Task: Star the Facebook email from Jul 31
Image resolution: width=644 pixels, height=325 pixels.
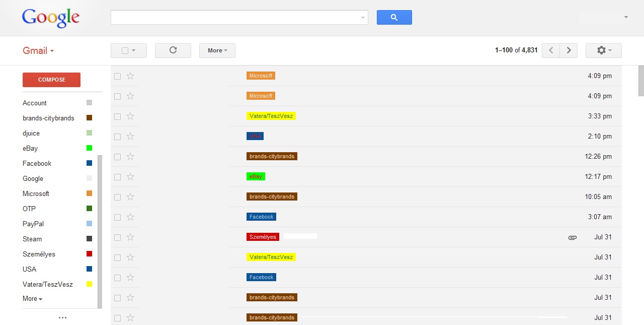Action: point(130,277)
